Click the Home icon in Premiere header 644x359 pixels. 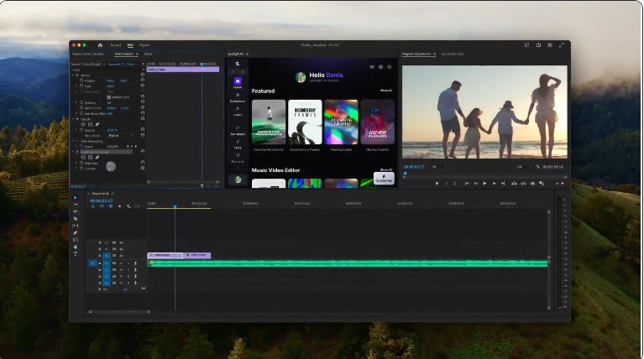click(x=100, y=44)
